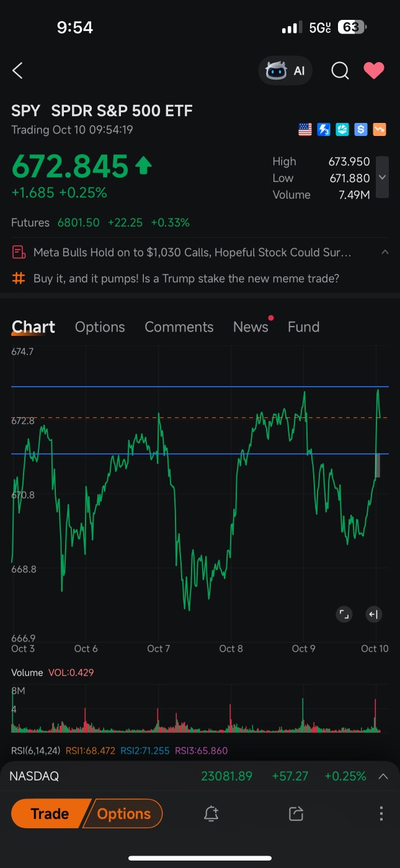
Task: Tap the share icon in bottom bar
Action: [x=296, y=813]
